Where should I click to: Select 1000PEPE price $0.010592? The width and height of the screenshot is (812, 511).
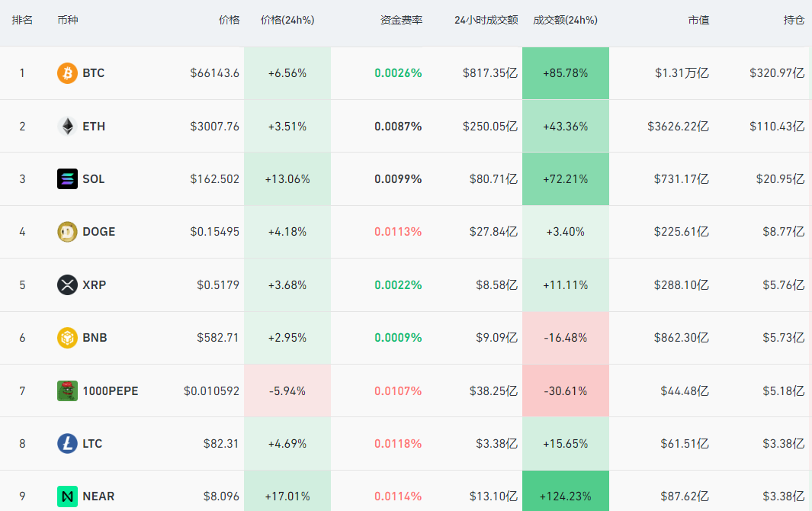(x=211, y=391)
